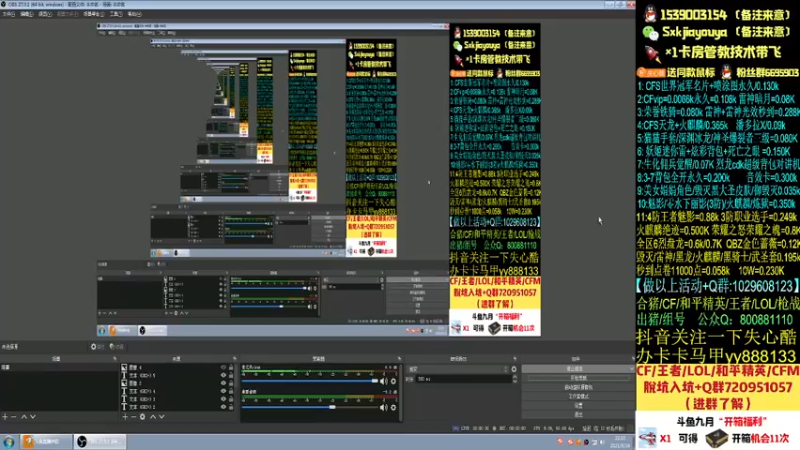800x450 pixels.
Task: Toggle visibility of 文本 (GDI+) 5 source
Action: click(223, 375)
